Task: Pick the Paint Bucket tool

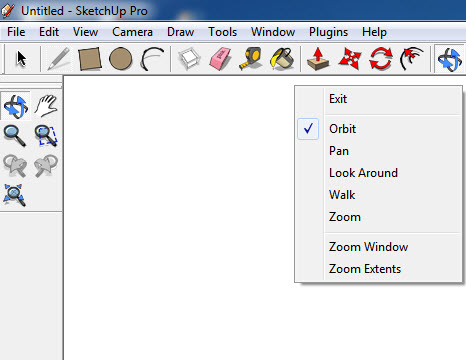Action: pos(282,59)
